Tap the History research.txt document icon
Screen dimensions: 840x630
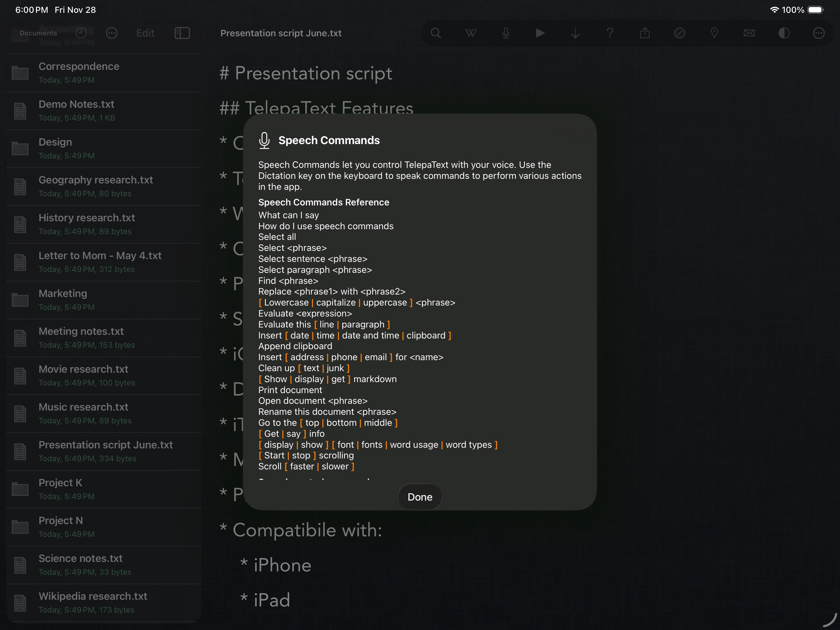point(20,224)
